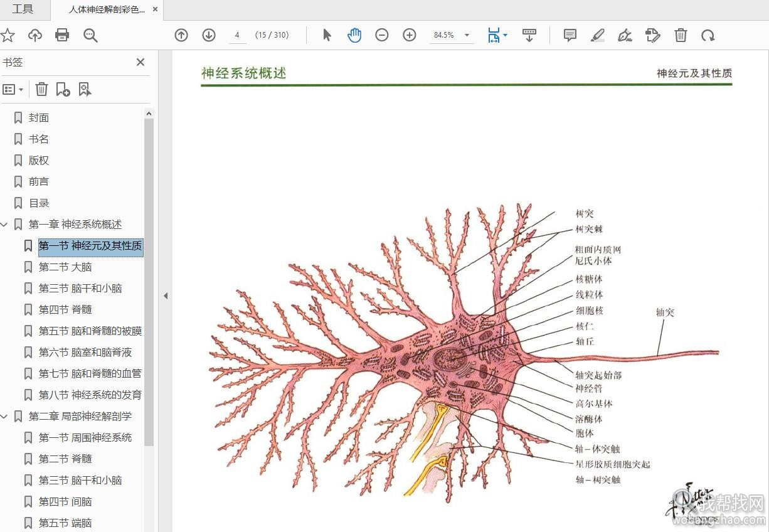Image resolution: width=769 pixels, height=532 pixels.
Task: Zoom in with the plus circle
Action: pos(410,35)
